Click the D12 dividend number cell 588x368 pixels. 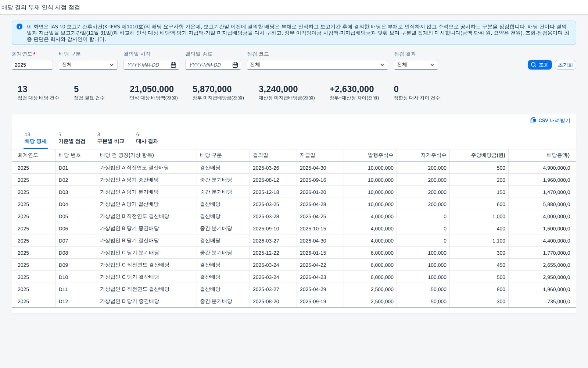pyautogui.click(x=76, y=301)
